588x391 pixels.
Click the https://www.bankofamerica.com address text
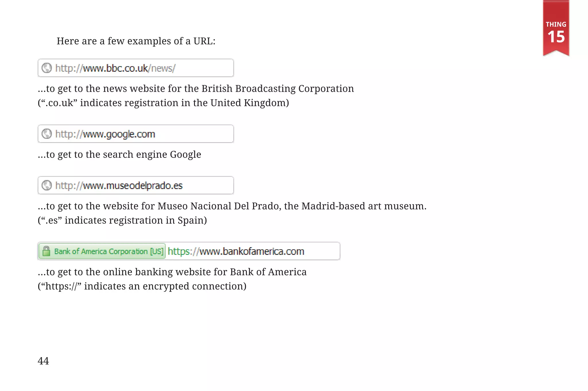pos(236,251)
